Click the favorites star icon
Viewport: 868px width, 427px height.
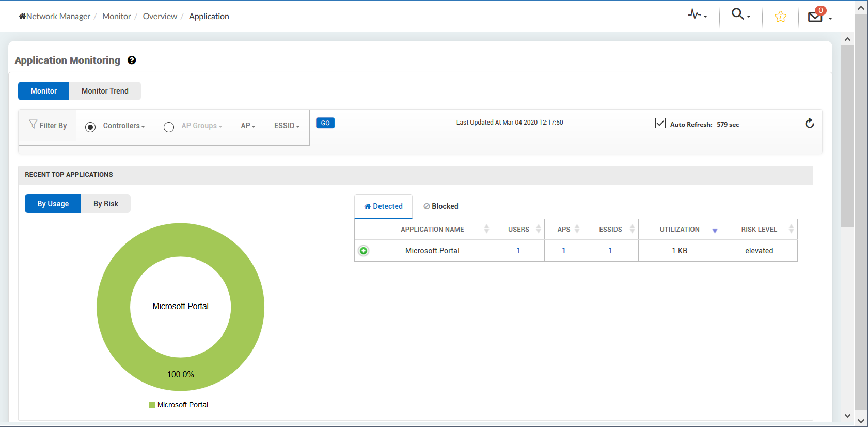click(x=780, y=17)
